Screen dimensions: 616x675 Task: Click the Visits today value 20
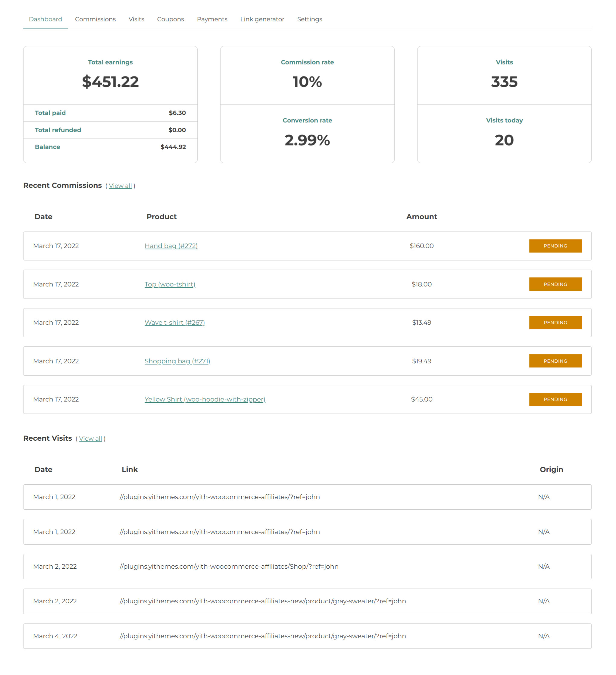click(x=504, y=140)
